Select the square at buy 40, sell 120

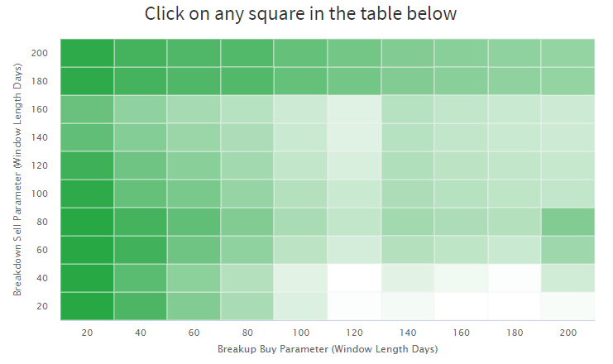click(x=141, y=165)
